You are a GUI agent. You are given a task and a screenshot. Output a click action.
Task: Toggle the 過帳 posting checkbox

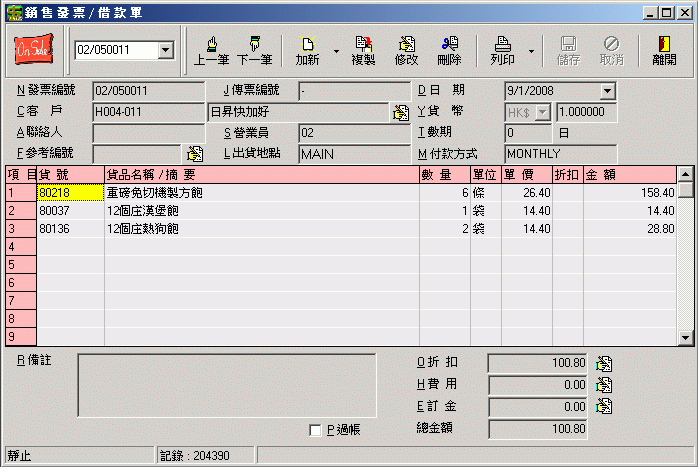point(316,430)
